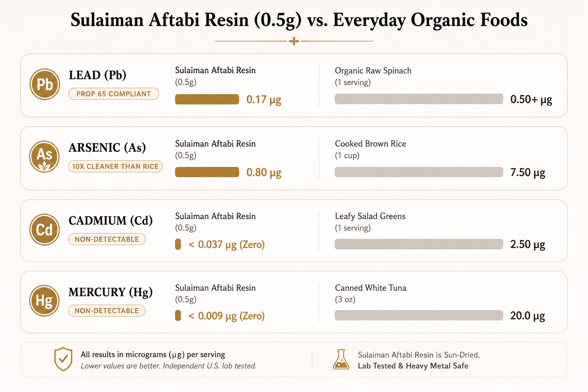Select the Hg mercury circle icon
The height and width of the screenshot is (392, 588).
click(x=44, y=301)
